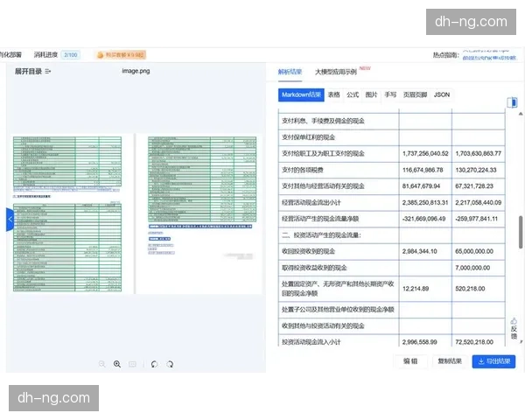This screenshot has width=525, height=420.
Task: Click the value 520,218.00
Action: click(470, 289)
